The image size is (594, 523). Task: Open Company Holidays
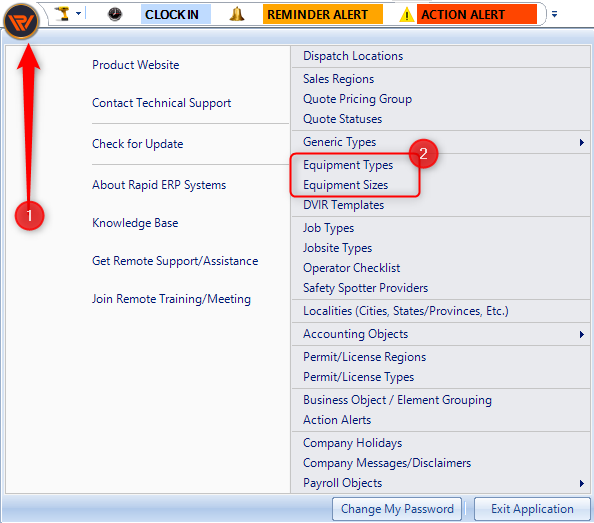click(x=441, y=443)
